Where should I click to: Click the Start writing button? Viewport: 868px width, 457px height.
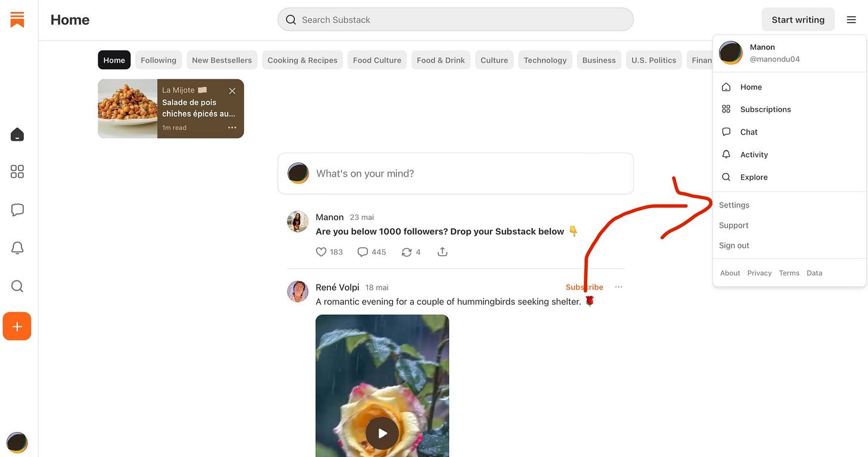(798, 20)
